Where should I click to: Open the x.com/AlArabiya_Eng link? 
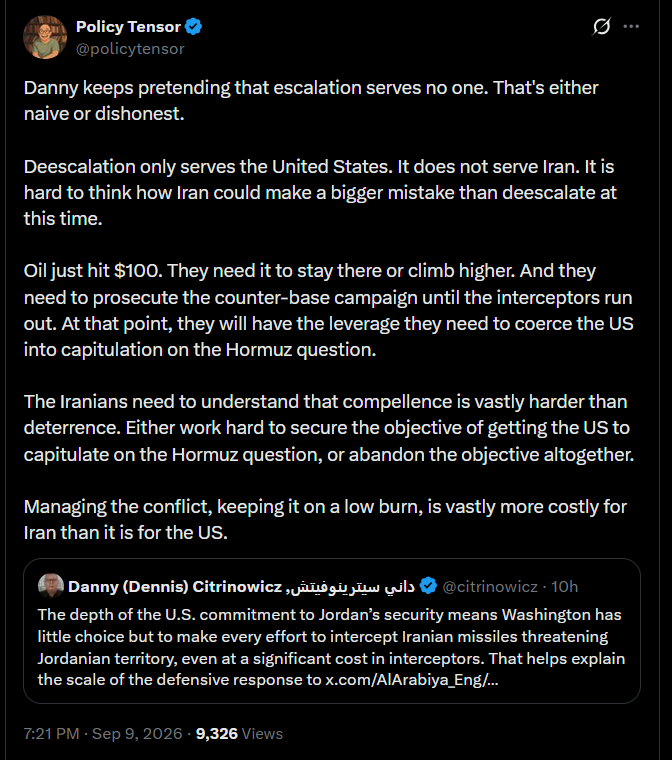click(412, 680)
